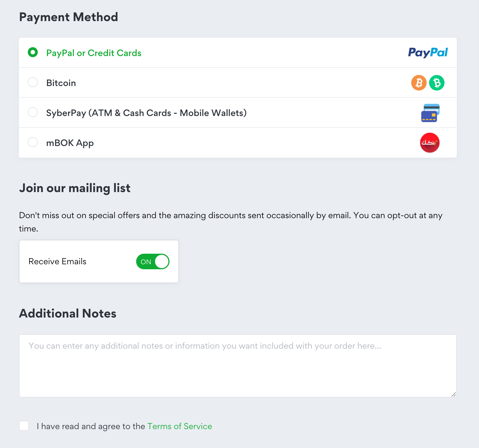Click the I have read and agree text
Image resolution: width=479 pixels, height=448 pixels.
pos(91,426)
